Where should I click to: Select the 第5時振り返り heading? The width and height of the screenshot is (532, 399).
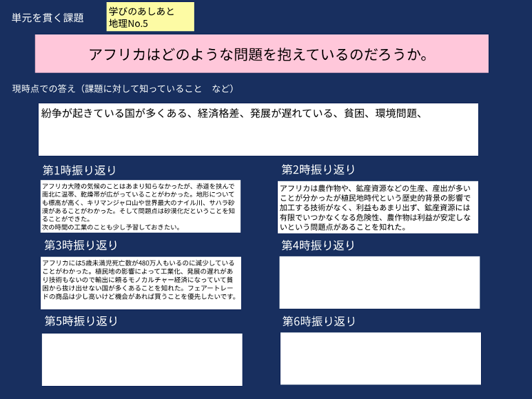(81, 321)
